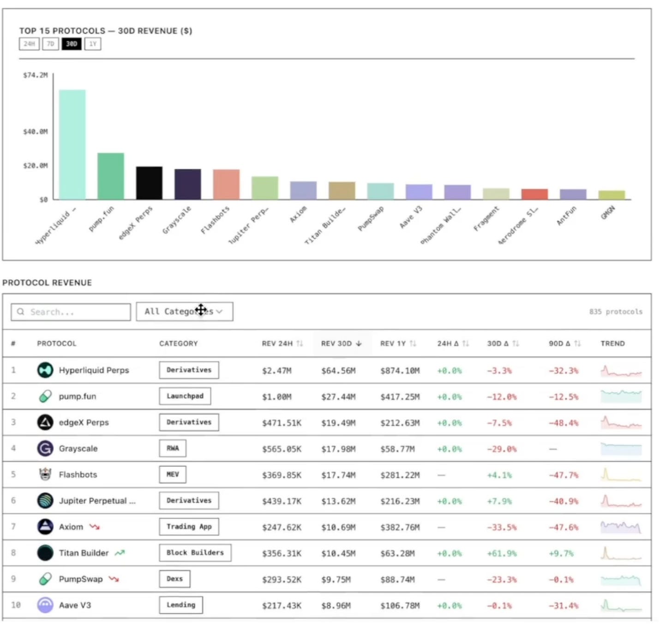The image size is (672, 631).
Task: Open the All Categories dropdown
Action: coord(185,312)
